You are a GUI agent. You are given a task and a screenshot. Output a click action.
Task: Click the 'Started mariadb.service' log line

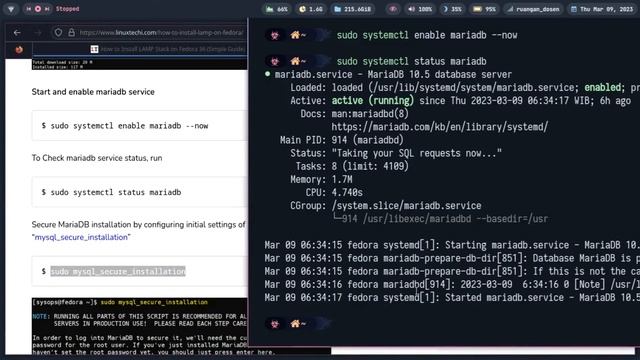pos(452,298)
